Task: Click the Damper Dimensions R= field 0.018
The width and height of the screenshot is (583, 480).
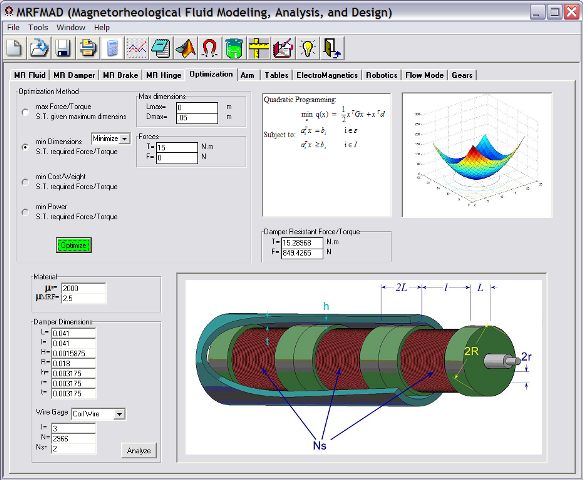Action: [73, 363]
